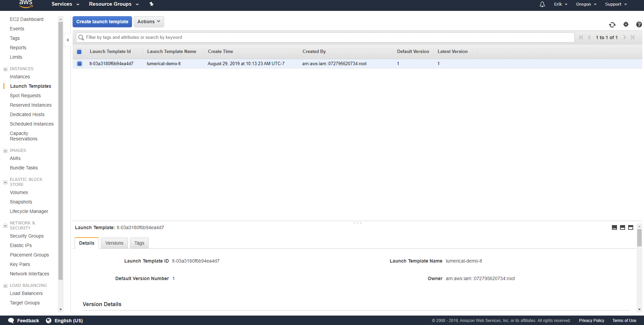The width and height of the screenshot is (644, 325).
Task: Open the Services dropdown menu
Action: [66, 4]
